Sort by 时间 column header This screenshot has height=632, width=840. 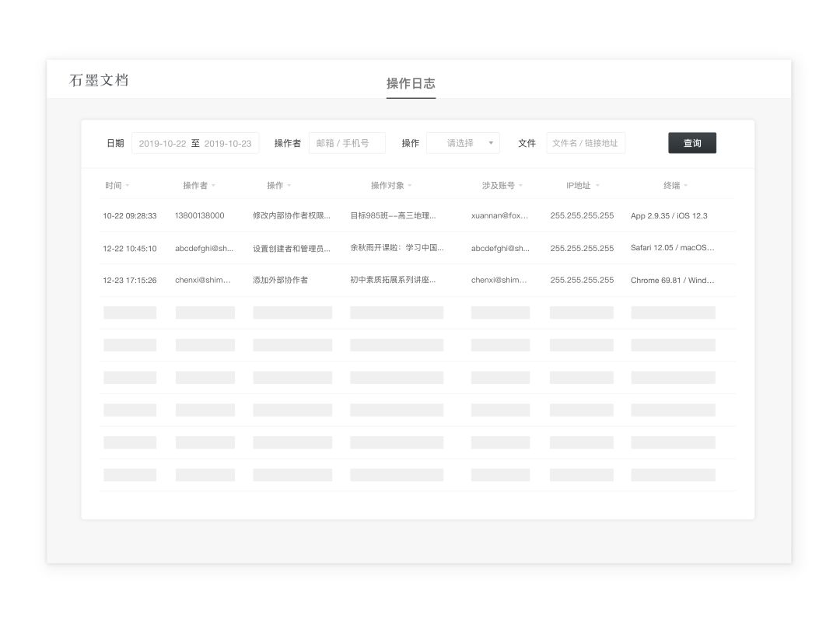117,185
